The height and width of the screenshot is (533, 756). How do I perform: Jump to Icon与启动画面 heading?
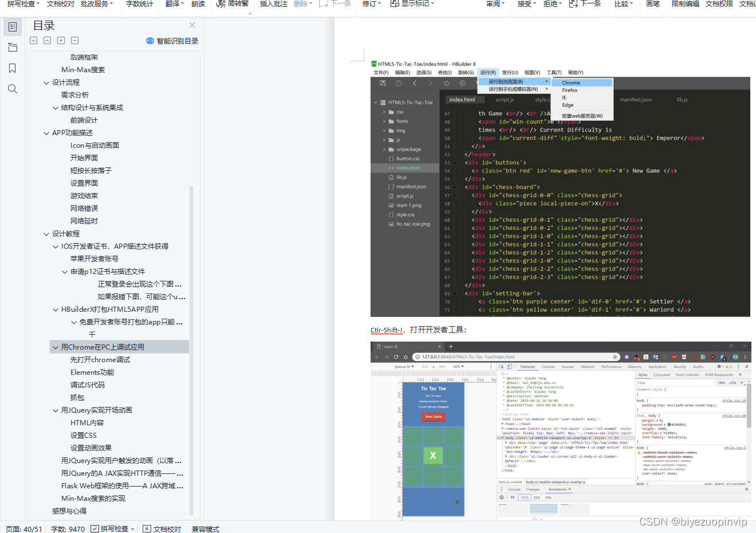click(x=94, y=146)
